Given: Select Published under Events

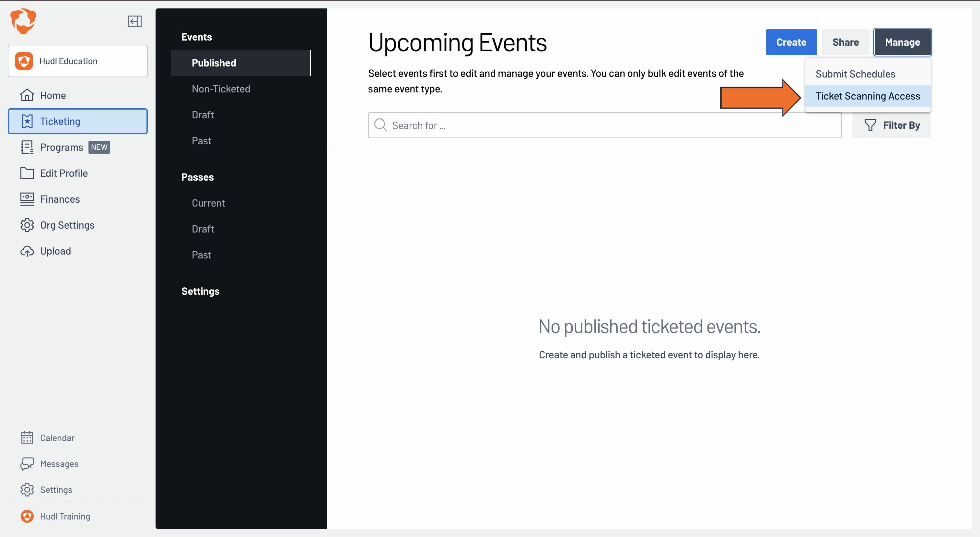Looking at the screenshot, I should (241, 63).
